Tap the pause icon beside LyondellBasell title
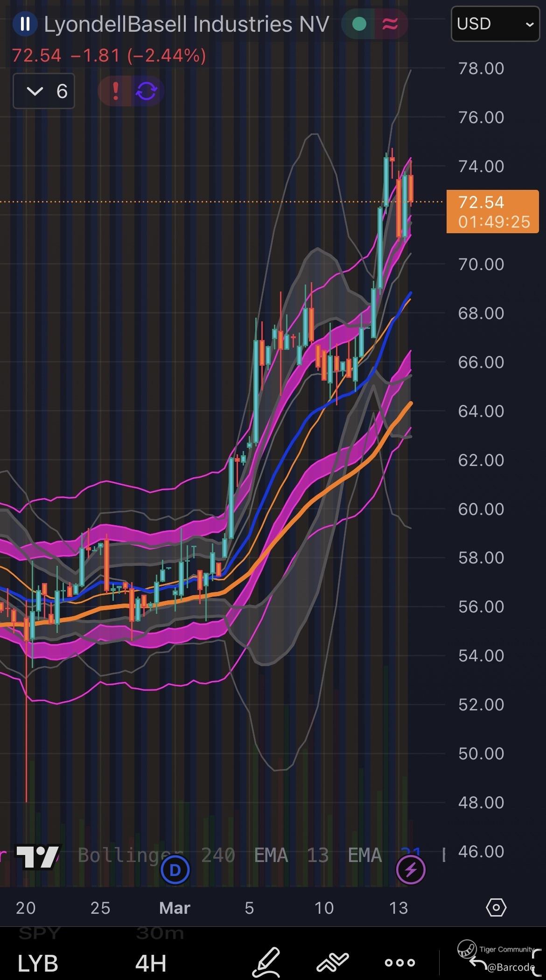 (x=25, y=24)
